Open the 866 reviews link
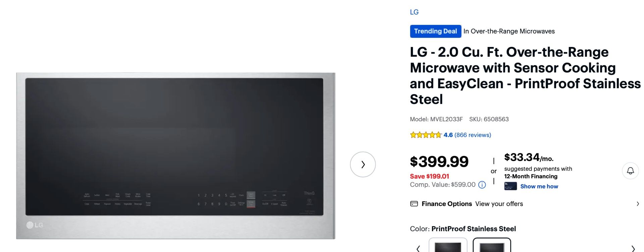This screenshot has width=644, height=252. click(473, 135)
